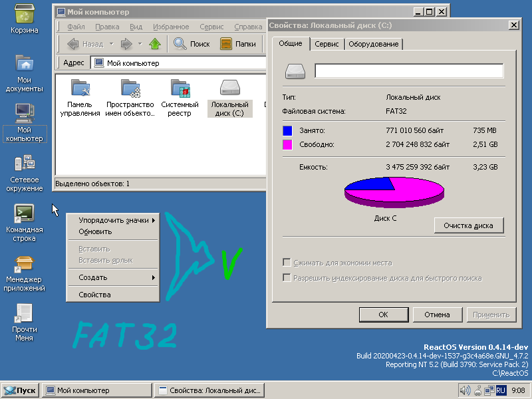
Task: Go up one level with green arrow
Action: click(x=155, y=44)
